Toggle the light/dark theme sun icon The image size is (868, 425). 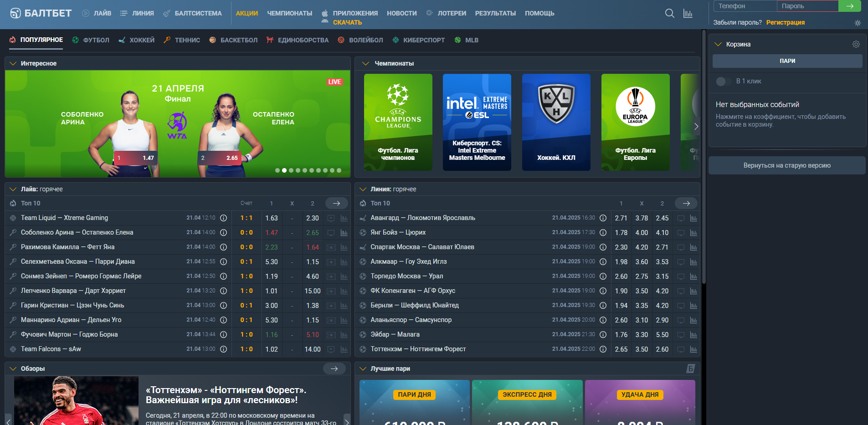pyautogui.click(x=858, y=23)
